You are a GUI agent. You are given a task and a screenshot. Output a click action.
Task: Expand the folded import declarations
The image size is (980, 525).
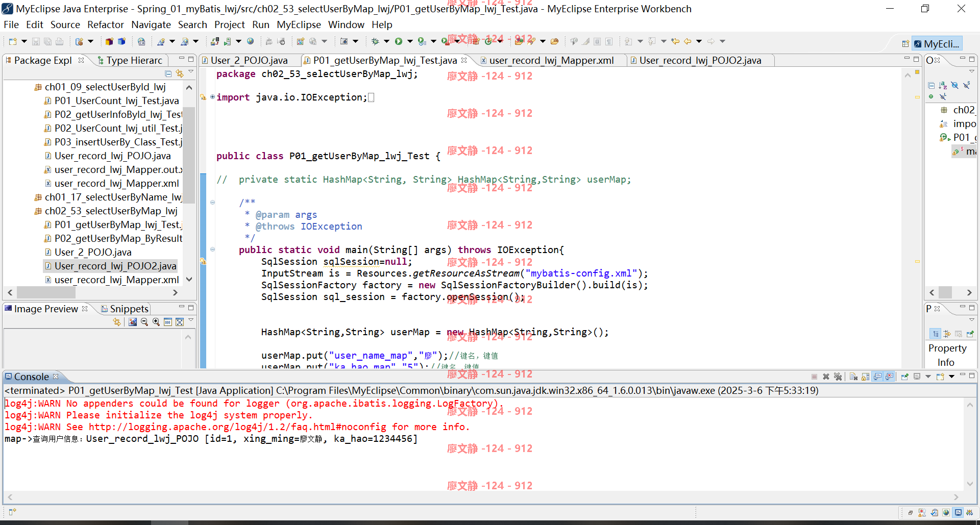(212, 96)
